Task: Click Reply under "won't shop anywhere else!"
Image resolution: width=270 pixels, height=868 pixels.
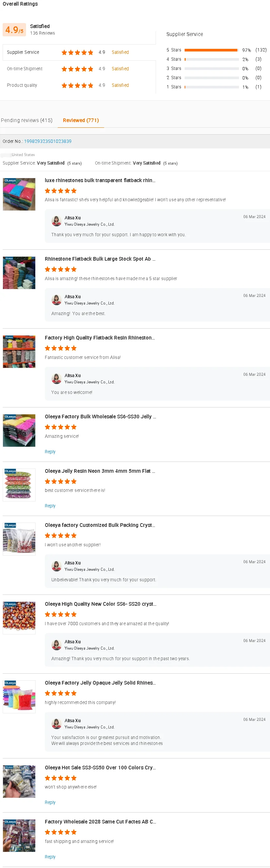Action: tap(50, 802)
